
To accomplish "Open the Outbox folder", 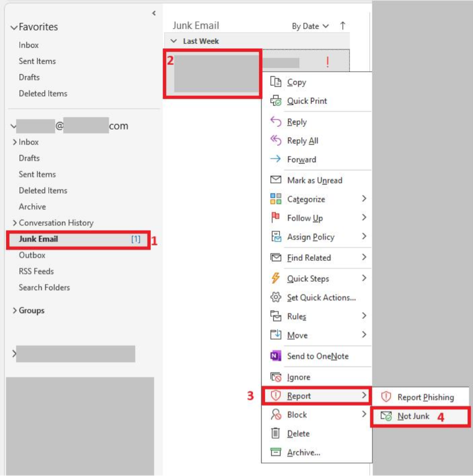I will tap(32, 255).
